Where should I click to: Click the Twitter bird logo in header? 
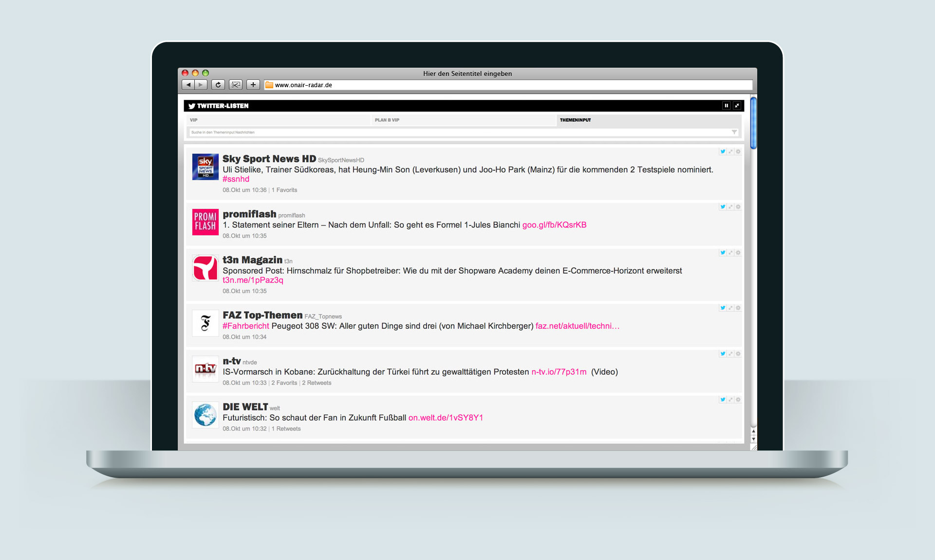coord(192,106)
